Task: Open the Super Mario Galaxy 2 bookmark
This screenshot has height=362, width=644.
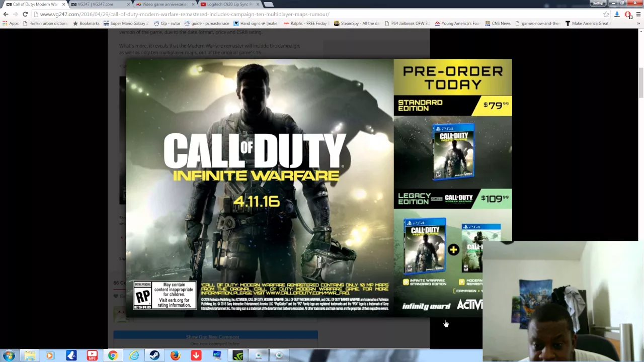Action: pyautogui.click(x=126, y=23)
